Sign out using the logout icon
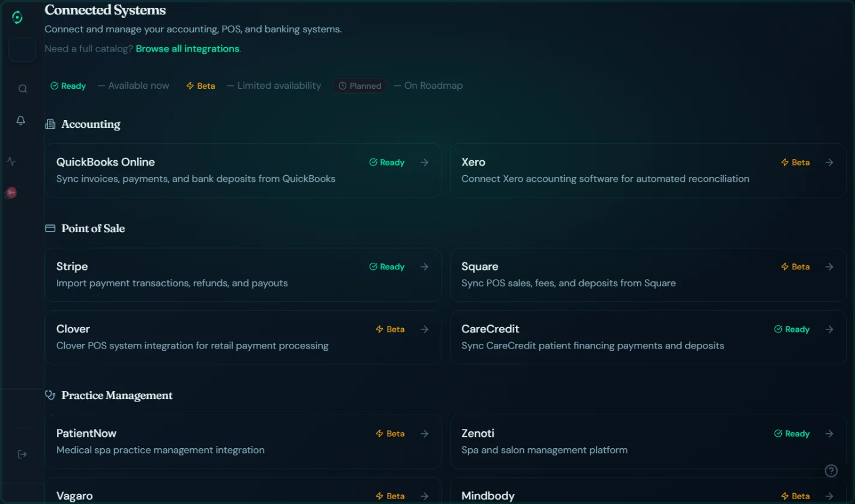The width and height of the screenshot is (855, 504). click(x=22, y=454)
